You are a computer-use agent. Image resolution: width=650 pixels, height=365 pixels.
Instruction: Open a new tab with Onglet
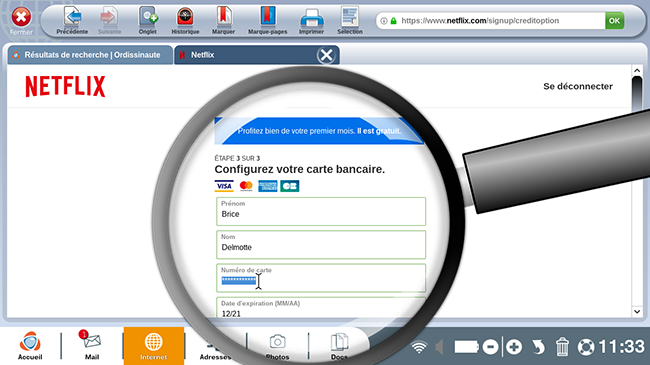[148, 20]
